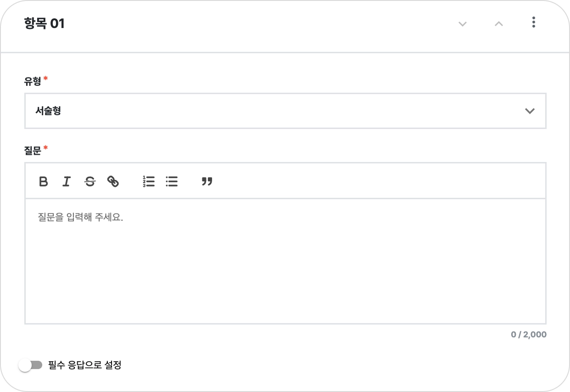The width and height of the screenshot is (570, 392).
Task: Click into the 질문을 입력해 주세요 text area
Action: [285, 262]
